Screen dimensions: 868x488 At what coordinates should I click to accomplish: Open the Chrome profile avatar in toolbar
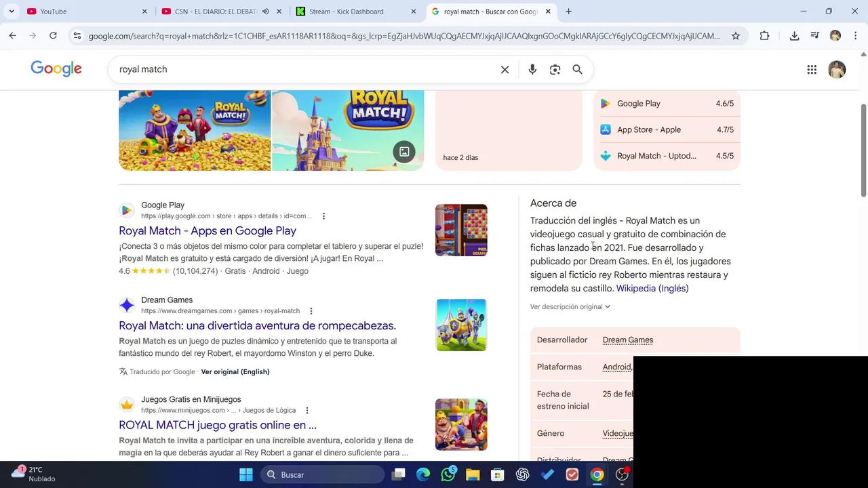(x=835, y=36)
